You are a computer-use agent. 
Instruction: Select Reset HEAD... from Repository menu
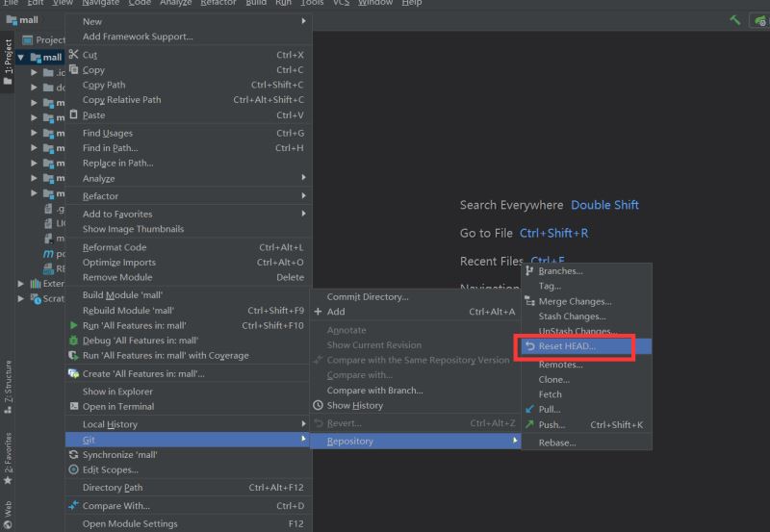pyautogui.click(x=567, y=346)
